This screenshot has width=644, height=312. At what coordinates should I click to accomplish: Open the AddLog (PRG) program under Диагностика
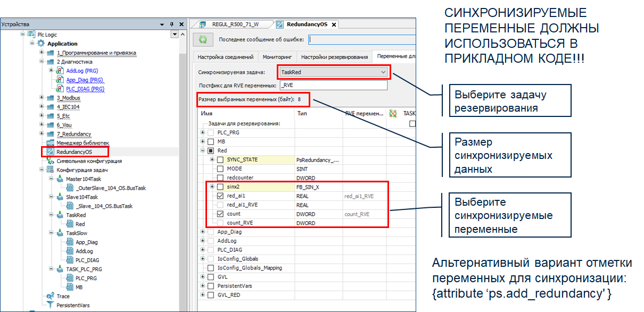[x=82, y=71]
